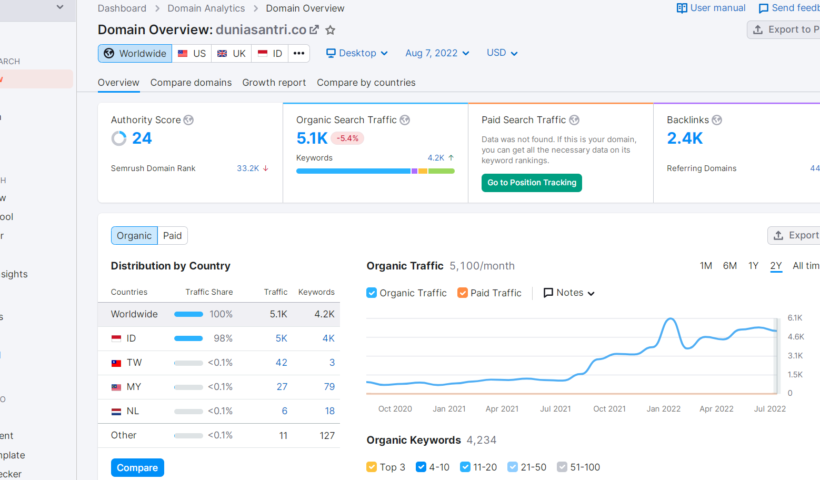Click TW keywords value 3
The image size is (820, 480).
[x=332, y=362]
